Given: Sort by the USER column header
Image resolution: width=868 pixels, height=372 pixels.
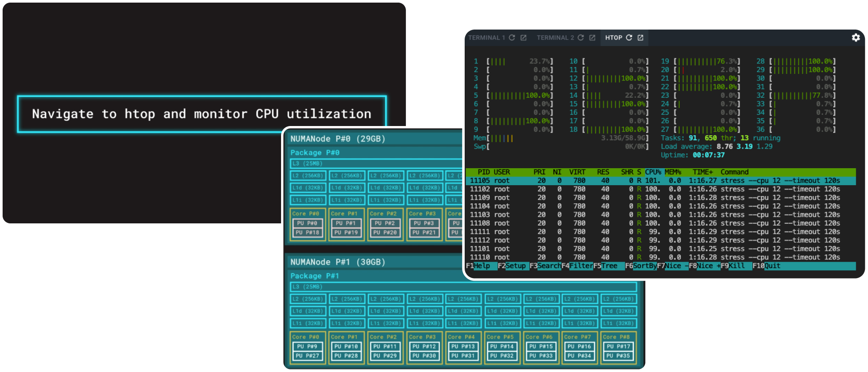Looking at the screenshot, I should [x=502, y=172].
